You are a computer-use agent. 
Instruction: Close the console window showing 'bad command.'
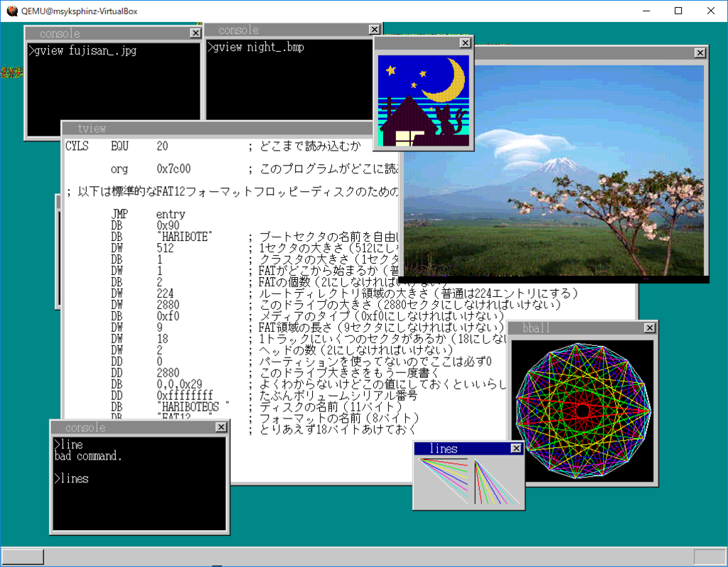click(x=222, y=427)
